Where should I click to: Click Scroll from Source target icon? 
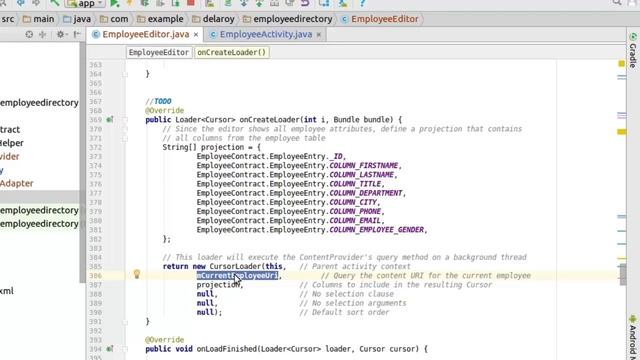coord(29,35)
